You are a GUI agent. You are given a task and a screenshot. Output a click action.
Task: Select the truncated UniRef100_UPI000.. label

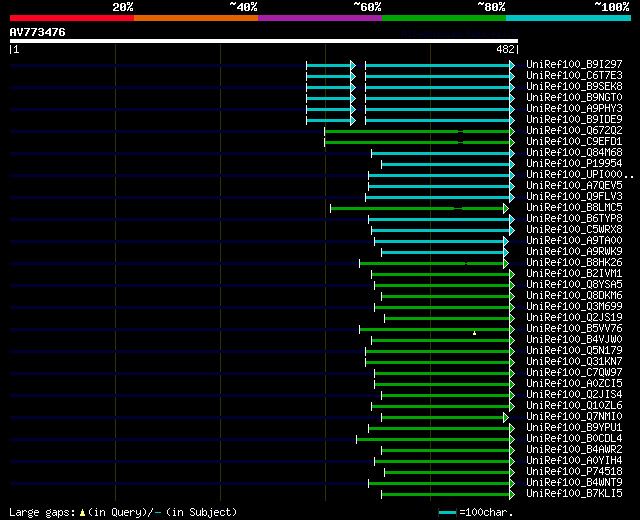[580, 175]
